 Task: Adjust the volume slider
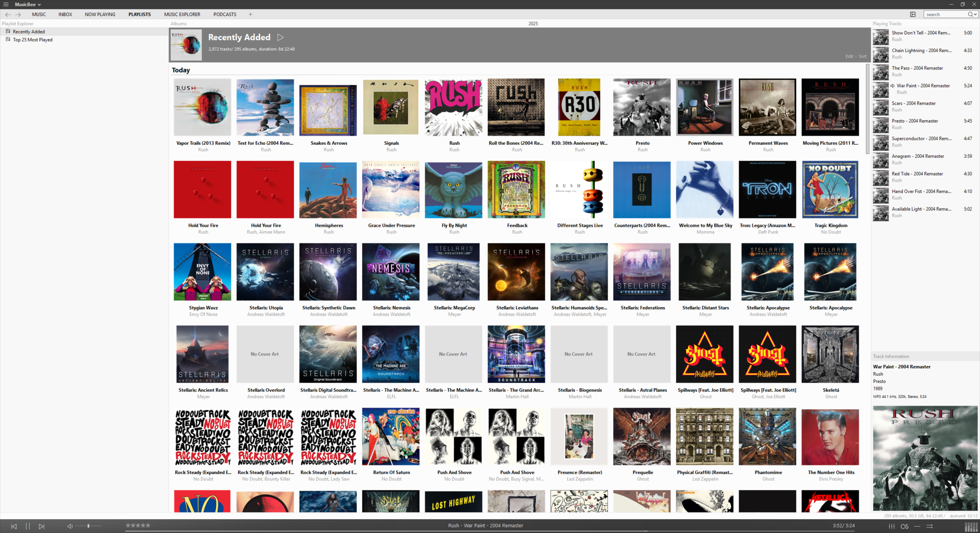point(88,526)
